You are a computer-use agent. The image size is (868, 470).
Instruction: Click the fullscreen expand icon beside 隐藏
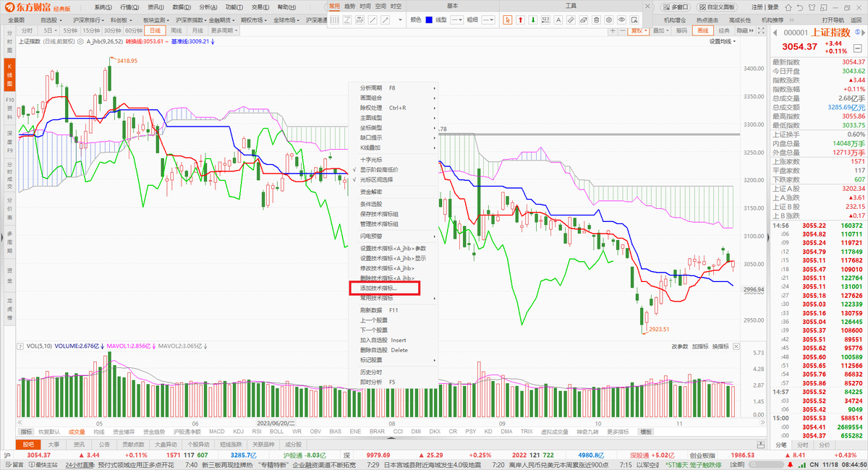point(761,30)
